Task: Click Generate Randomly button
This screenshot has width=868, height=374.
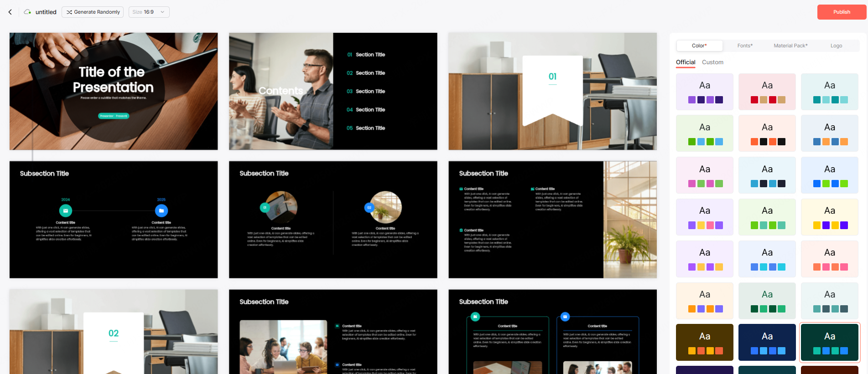Action: [93, 12]
